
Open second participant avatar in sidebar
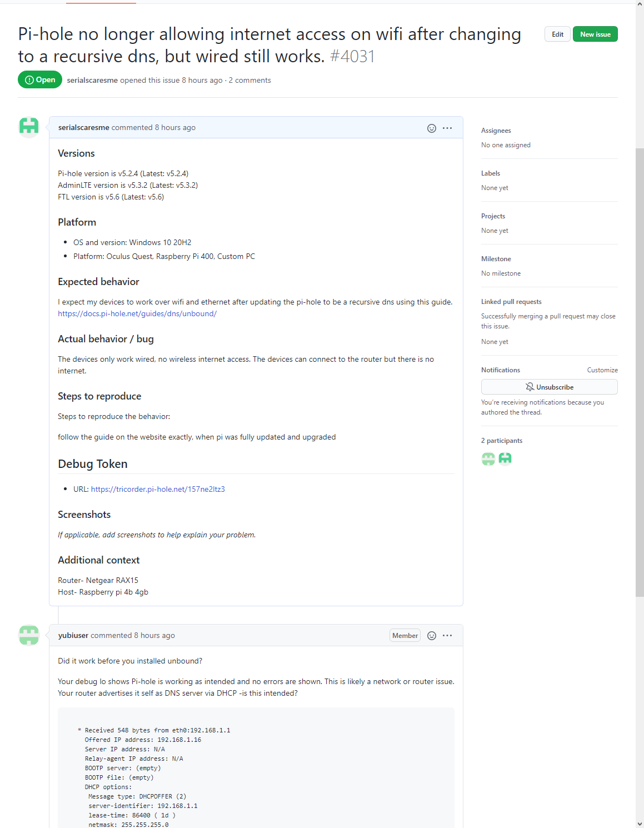tap(505, 458)
